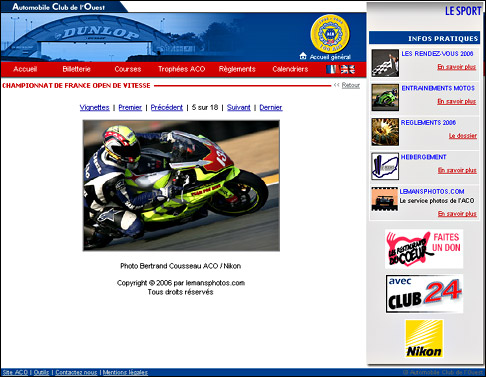The image size is (486, 377).
Task: Click the Automobile Club de l'Ouest title
Action: 59,7
